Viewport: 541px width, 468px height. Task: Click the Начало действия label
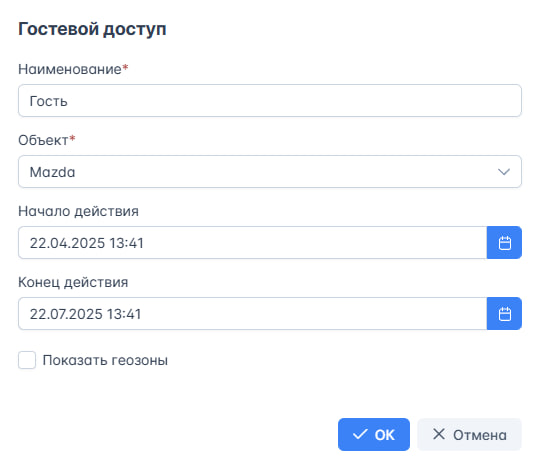point(78,211)
